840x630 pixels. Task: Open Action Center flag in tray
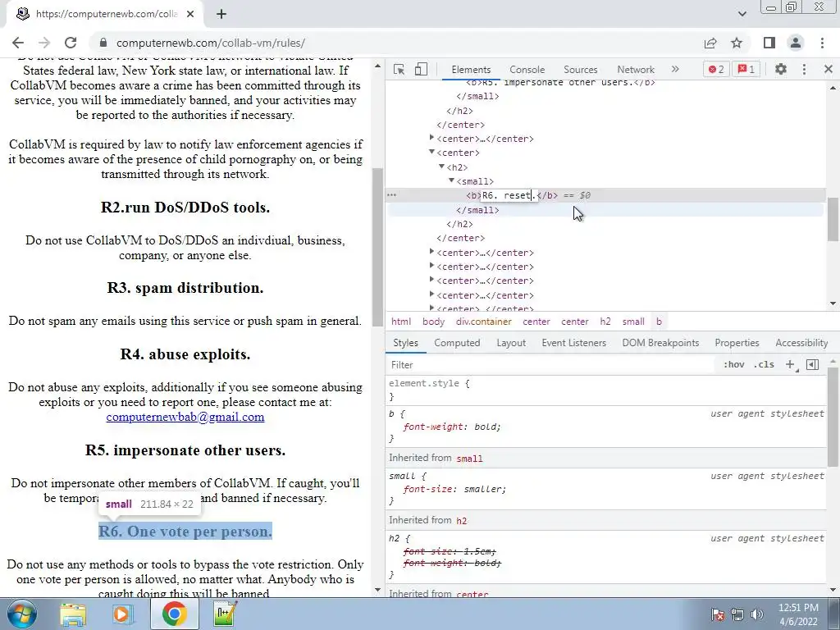[x=718, y=614]
